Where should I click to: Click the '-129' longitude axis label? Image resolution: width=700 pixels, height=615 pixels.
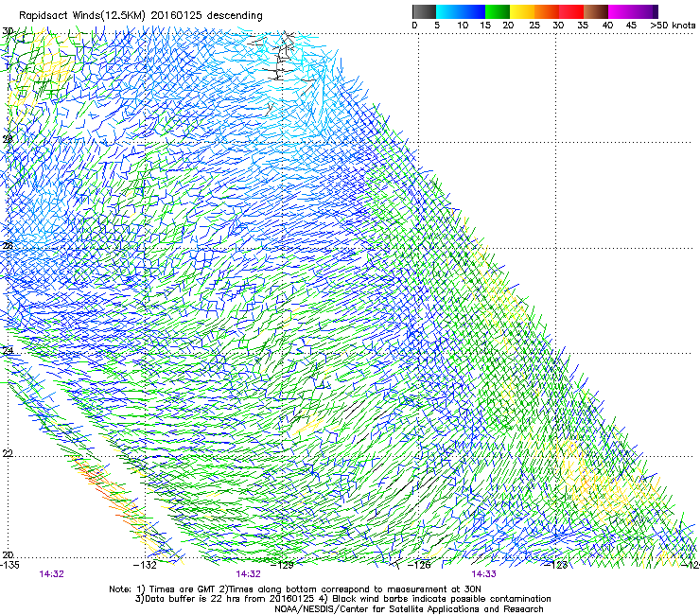(282, 565)
